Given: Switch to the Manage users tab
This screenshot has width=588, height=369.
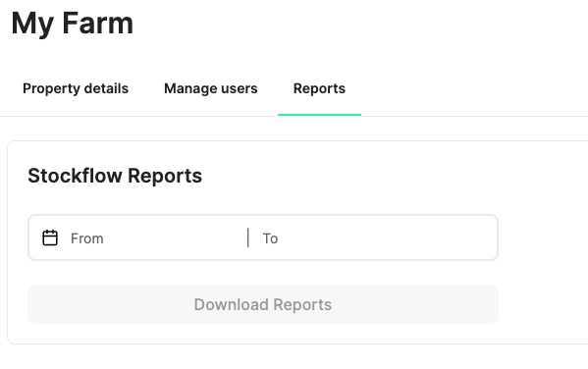Looking at the screenshot, I should (211, 88).
